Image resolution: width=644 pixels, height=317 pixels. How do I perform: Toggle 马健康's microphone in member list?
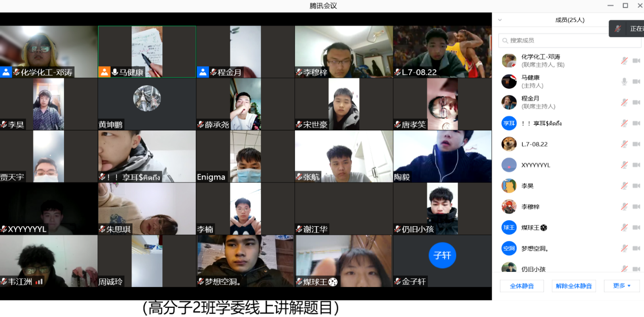[624, 82]
